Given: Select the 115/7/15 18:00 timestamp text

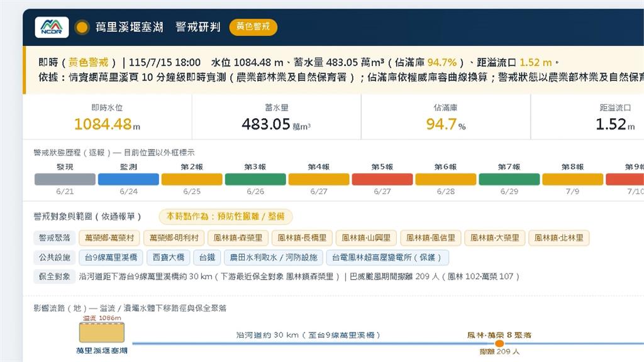Looking at the screenshot, I should (165, 62).
